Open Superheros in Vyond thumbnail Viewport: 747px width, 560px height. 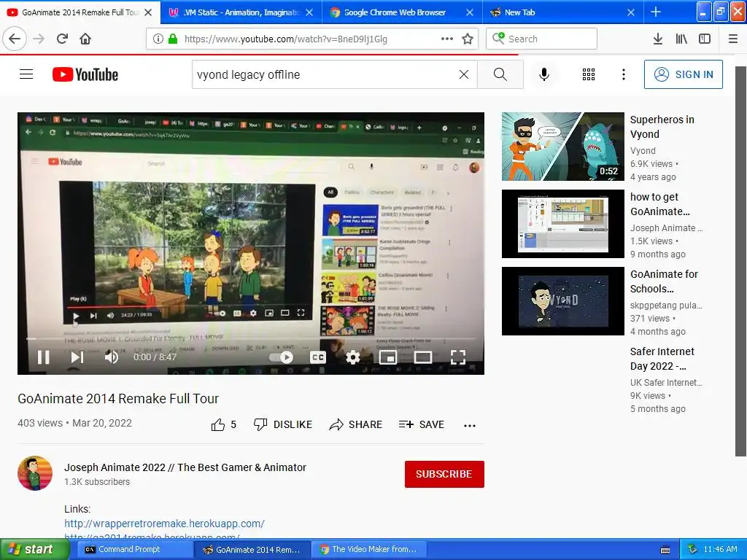click(x=563, y=147)
